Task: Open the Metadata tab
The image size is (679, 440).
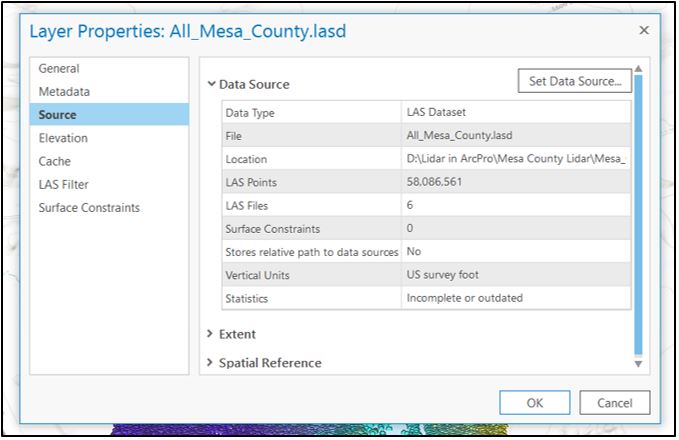Action: point(109,91)
